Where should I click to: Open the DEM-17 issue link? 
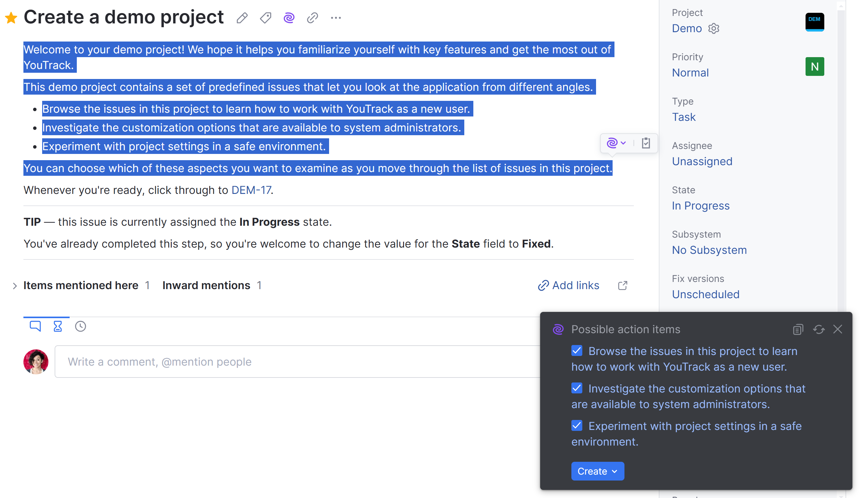(x=251, y=190)
